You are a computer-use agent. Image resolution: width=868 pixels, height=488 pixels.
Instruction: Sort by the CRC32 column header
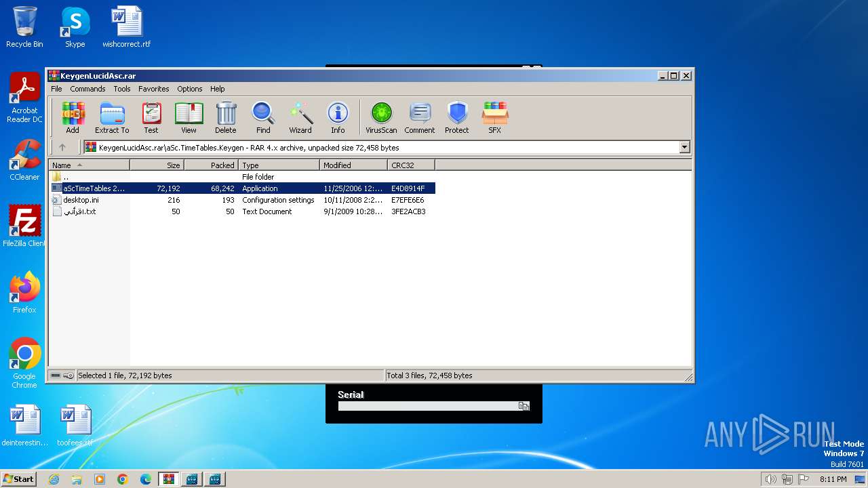pos(411,165)
